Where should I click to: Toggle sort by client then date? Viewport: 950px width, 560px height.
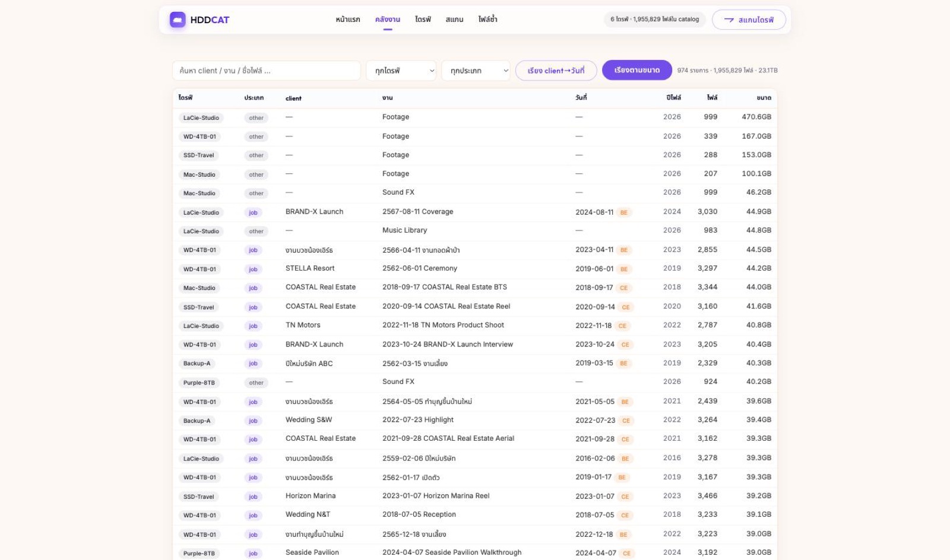coord(556,71)
